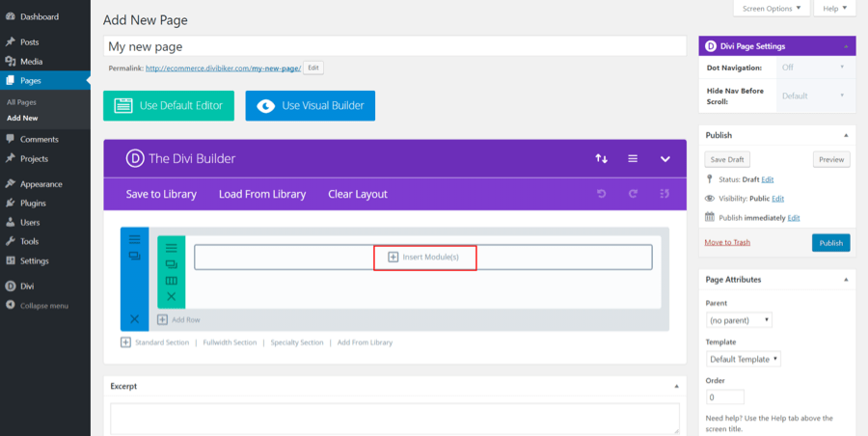Click the Divi Builder redo icon
The width and height of the screenshot is (868, 436).
pos(633,194)
